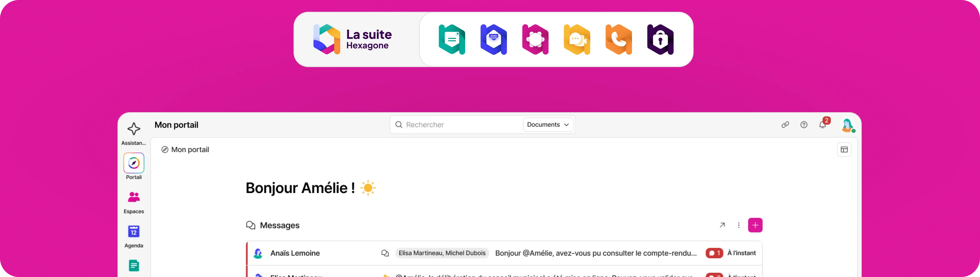
Task: Click the unread count badge showing 1
Action: [714, 253]
